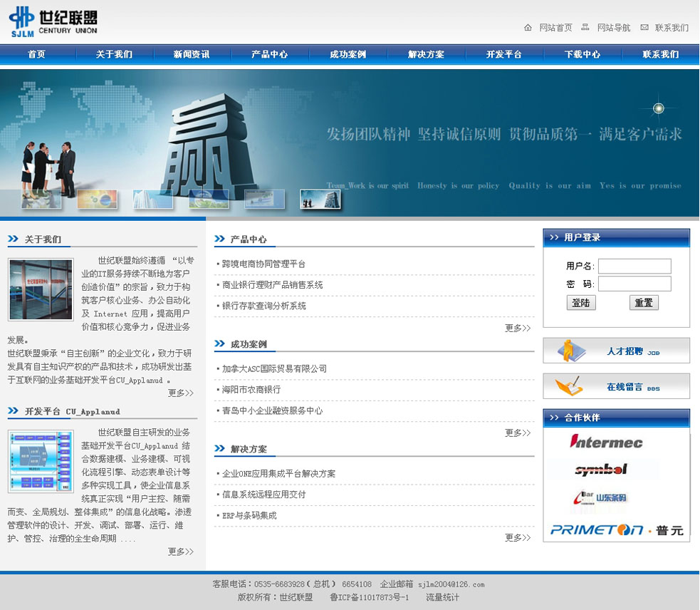Click the 人才招聘 JOB banner text

coord(633,351)
